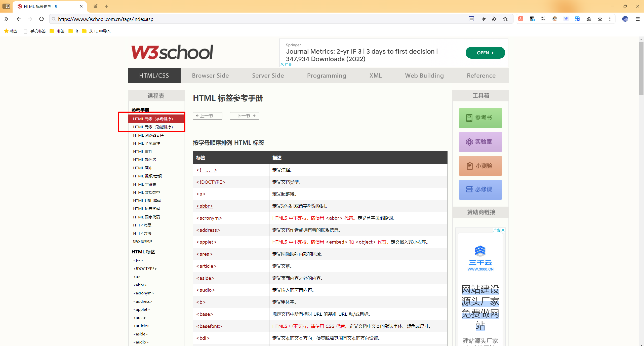Open HTML 浏览器支持 in the sidebar
The width and height of the screenshot is (644, 346).
pos(148,135)
